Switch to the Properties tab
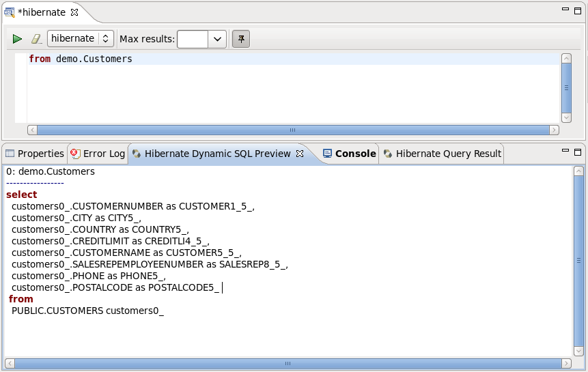This screenshot has width=588, height=372. click(x=34, y=154)
